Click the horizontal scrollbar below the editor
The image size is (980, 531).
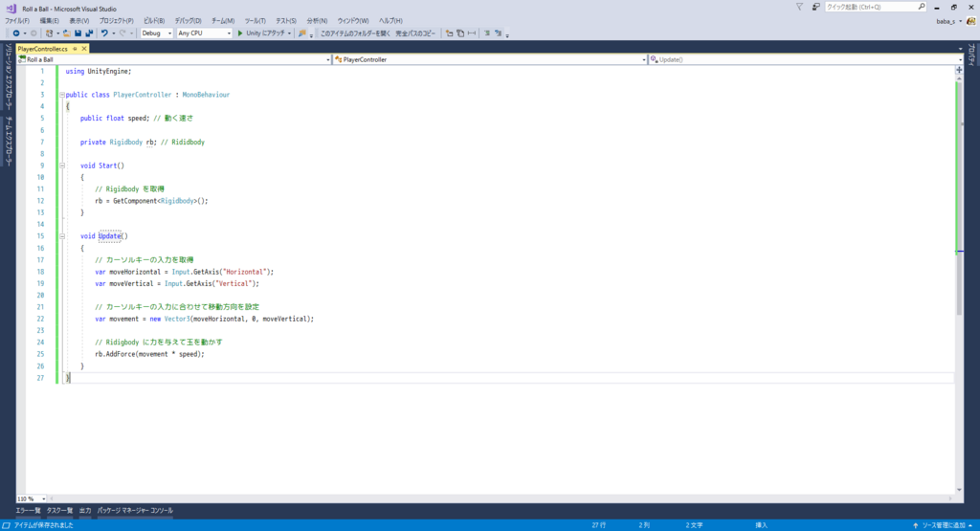pos(501,498)
